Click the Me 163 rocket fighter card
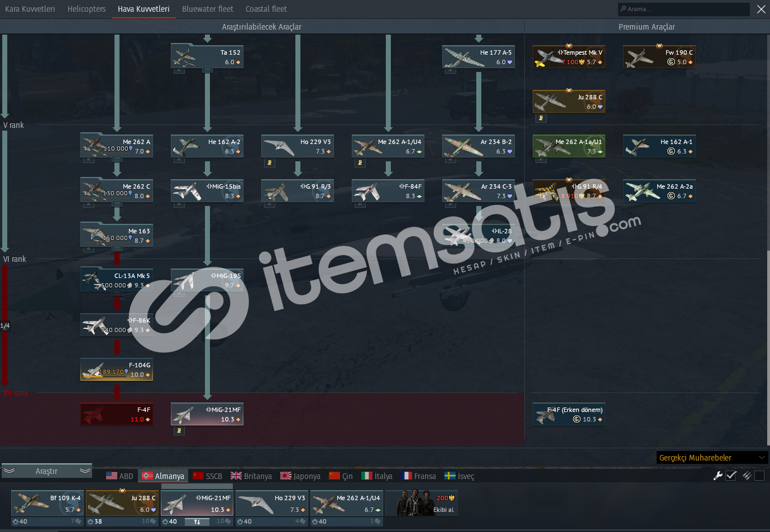The height and width of the screenshot is (532, 770). click(117, 236)
